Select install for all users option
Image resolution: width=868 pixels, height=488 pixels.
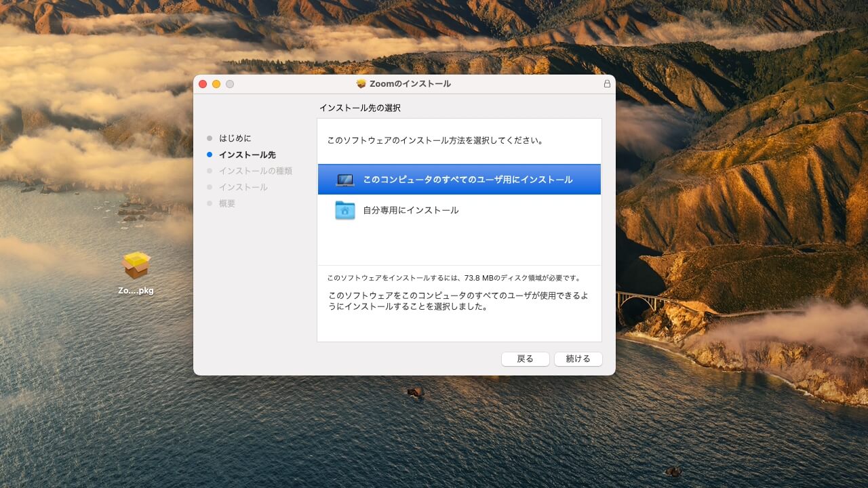pos(459,180)
